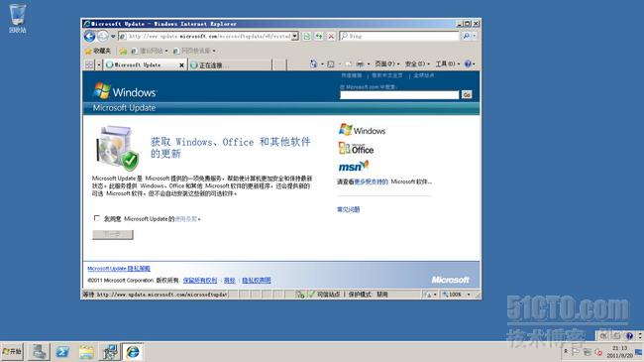The height and width of the screenshot is (362, 644).
Task: Open the tab list dropdown arrow
Action: pyautogui.click(x=98, y=64)
